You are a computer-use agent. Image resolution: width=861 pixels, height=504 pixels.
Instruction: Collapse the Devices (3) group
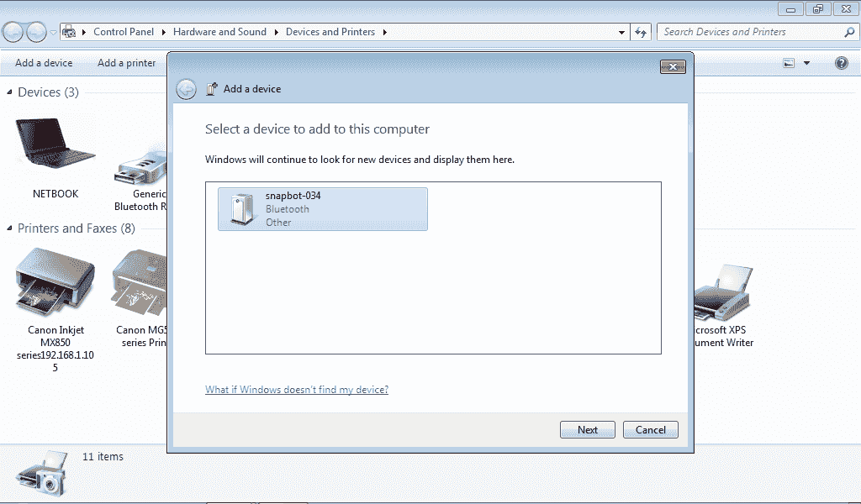click(x=10, y=92)
